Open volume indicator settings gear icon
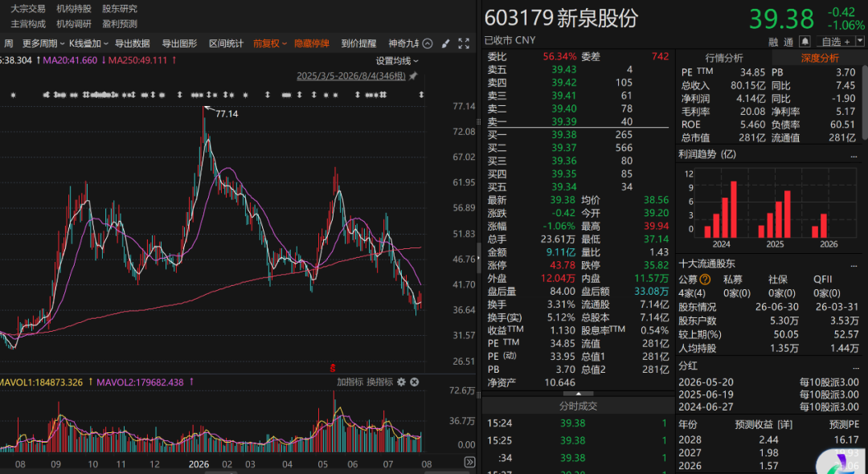The image size is (868, 474). (401, 382)
